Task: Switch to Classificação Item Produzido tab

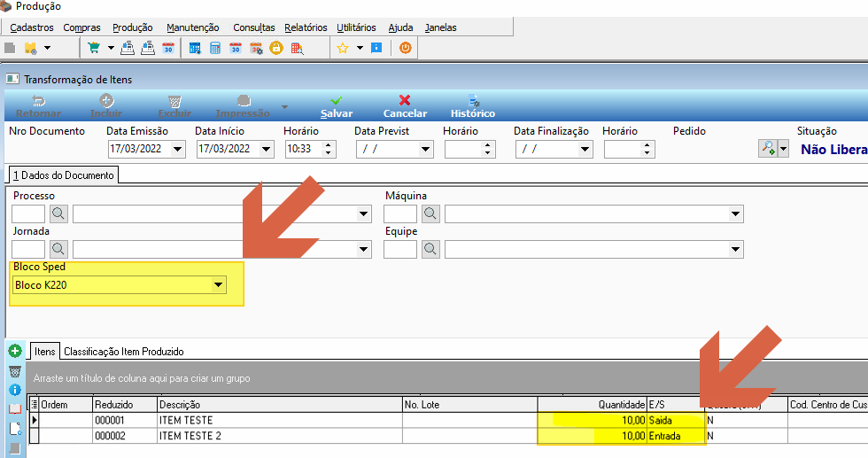Action: pyautogui.click(x=124, y=351)
